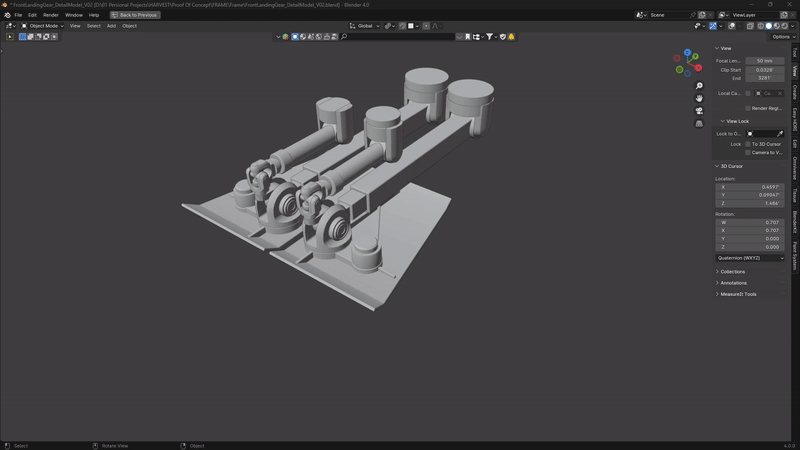800x450 pixels.
Task: Toggle the viewport gizmos icon
Action: [x=713, y=26]
